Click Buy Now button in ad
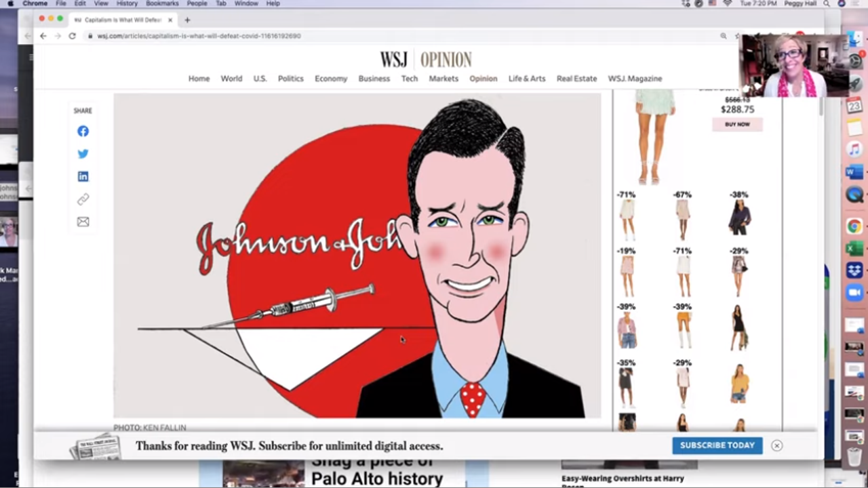This screenshot has width=868, height=488. 737,124
